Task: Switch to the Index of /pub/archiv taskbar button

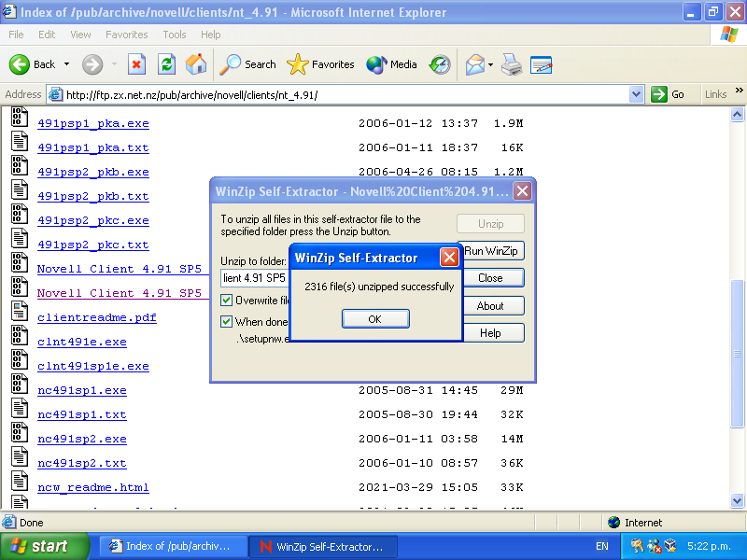Action: click(x=174, y=546)
